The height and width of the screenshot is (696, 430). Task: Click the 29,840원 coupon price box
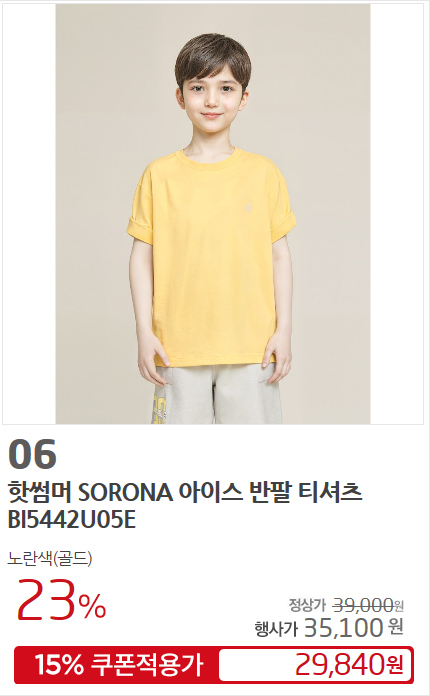click(316, 665)
